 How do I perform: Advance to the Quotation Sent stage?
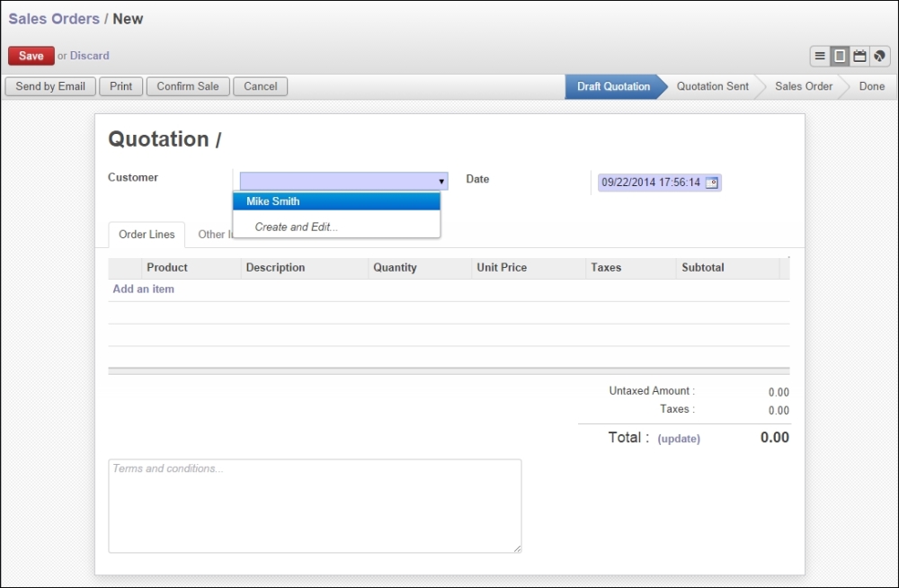coord(713,86)
